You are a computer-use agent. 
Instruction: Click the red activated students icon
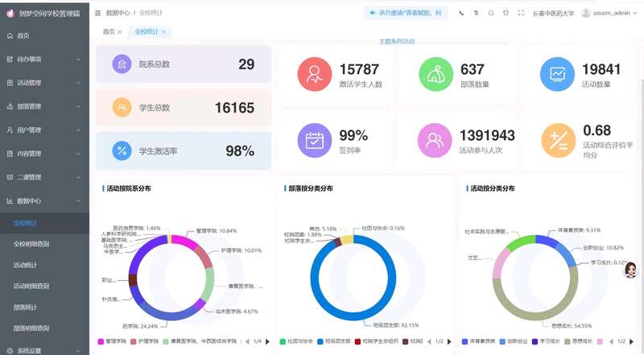pos(314,74)
